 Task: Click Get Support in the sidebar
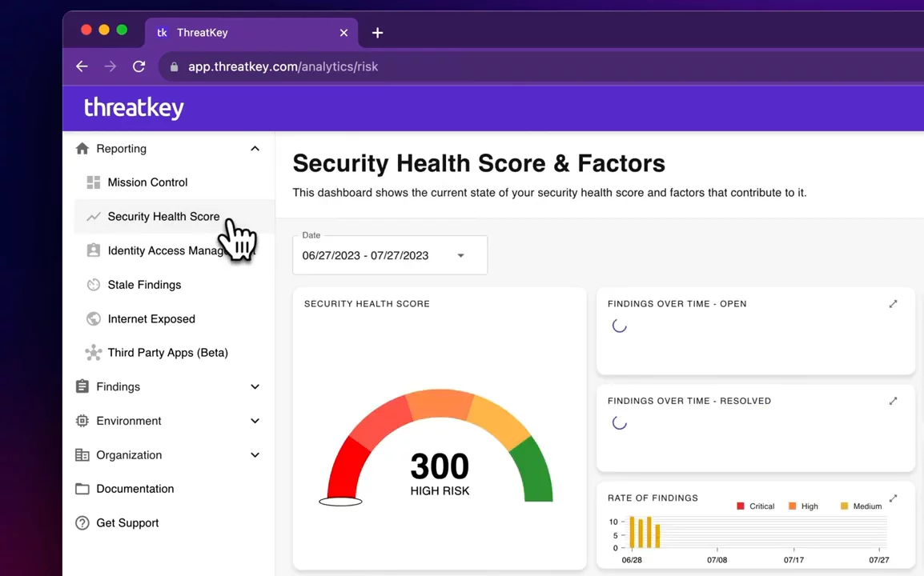pos(127,523)
